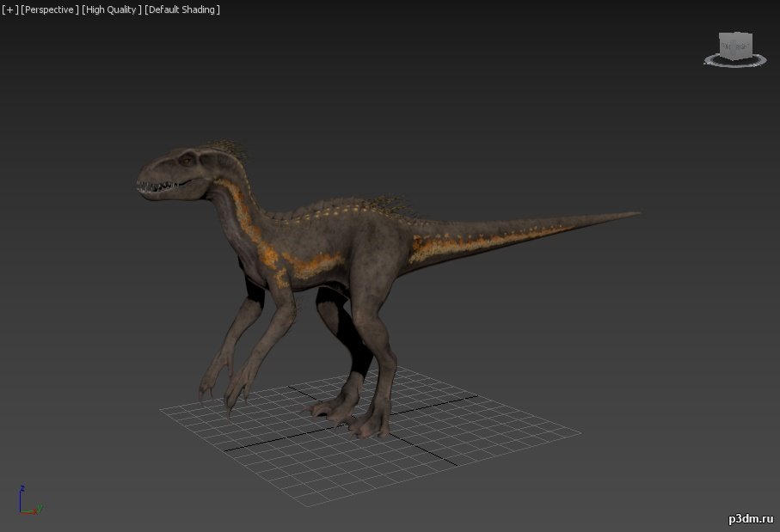The height and width of the screenshot is (532, 780).
Task: Open the High Quality rendering menu
Action: click(111, 9)
